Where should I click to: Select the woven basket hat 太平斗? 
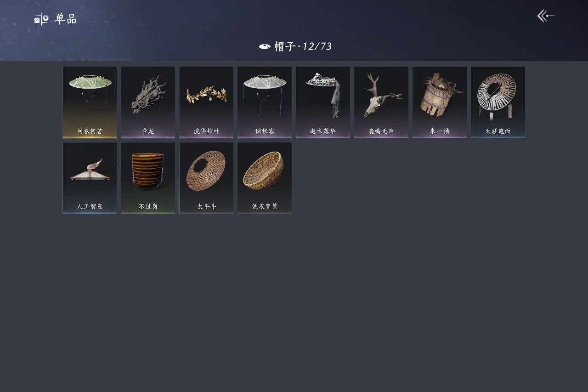tap(206, 178)
